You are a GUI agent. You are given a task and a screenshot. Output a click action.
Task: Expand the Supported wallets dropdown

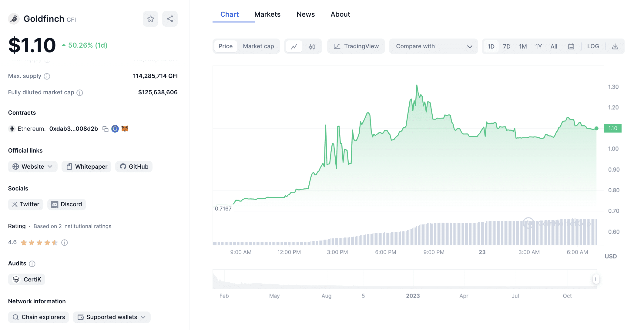[x=112, y=317]
